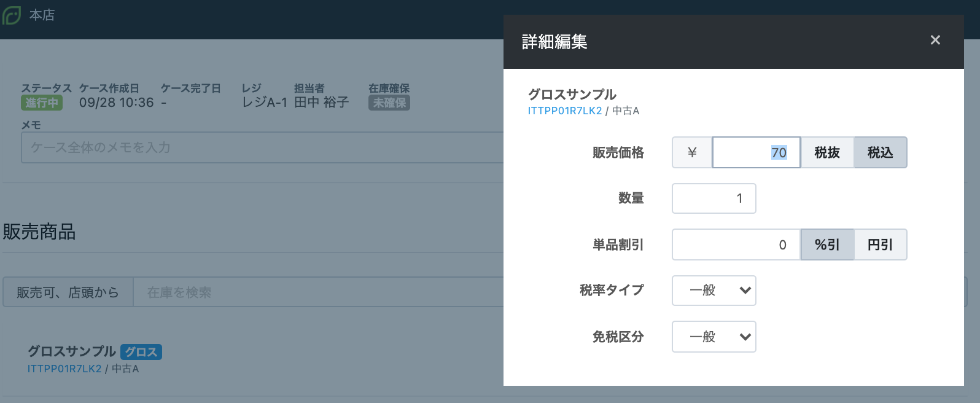
Task: Click the 未確保 stock badge
Action: (x=389, y=103)
